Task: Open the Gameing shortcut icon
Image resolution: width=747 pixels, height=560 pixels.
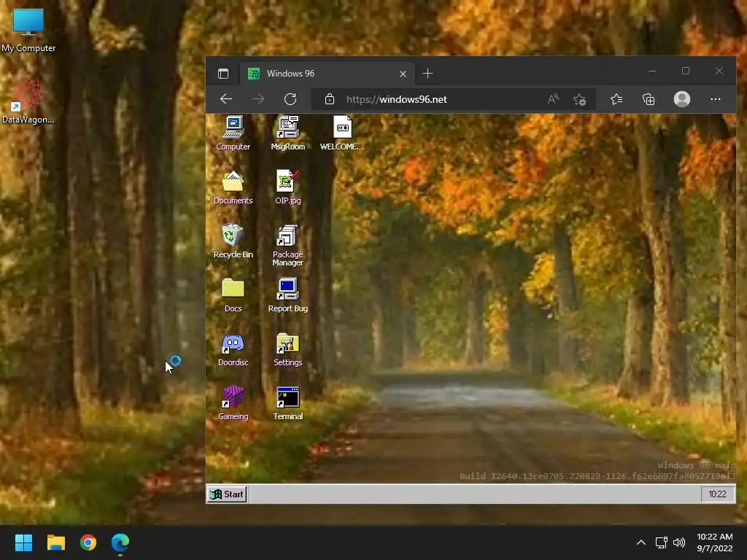Action: click(233, 402)
